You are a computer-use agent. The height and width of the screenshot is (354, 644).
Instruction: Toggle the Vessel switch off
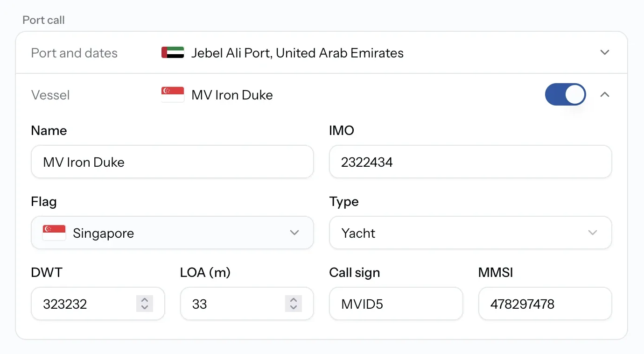[566, 94]
